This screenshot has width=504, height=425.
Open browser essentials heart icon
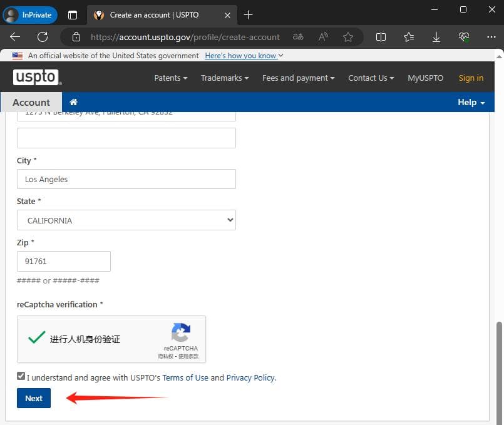click(x=464, y=37)
